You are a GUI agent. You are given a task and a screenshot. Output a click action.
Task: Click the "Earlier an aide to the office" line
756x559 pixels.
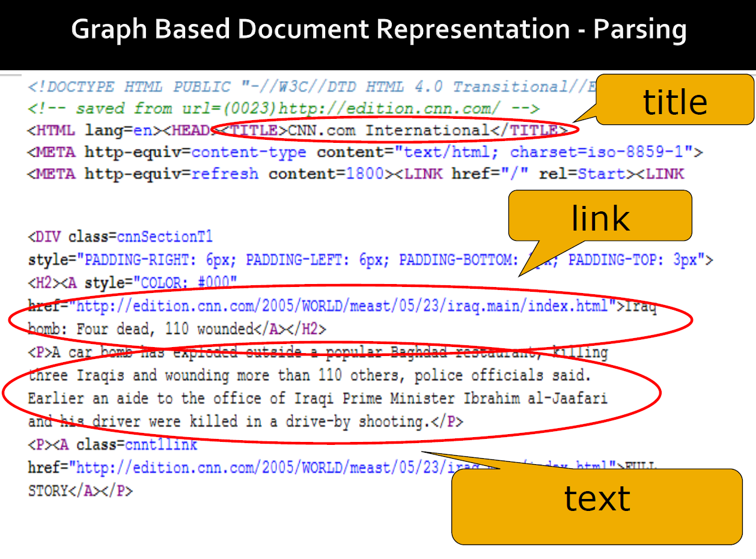coord(318,399)
